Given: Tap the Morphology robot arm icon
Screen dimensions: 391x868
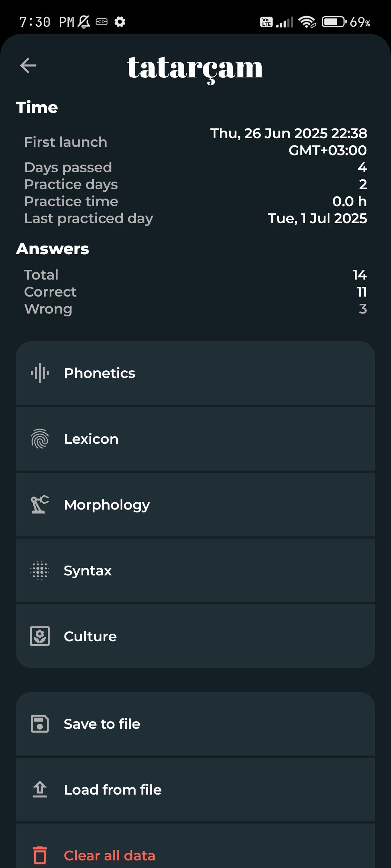Looking at the screenshot, I should tap(40, 505).
